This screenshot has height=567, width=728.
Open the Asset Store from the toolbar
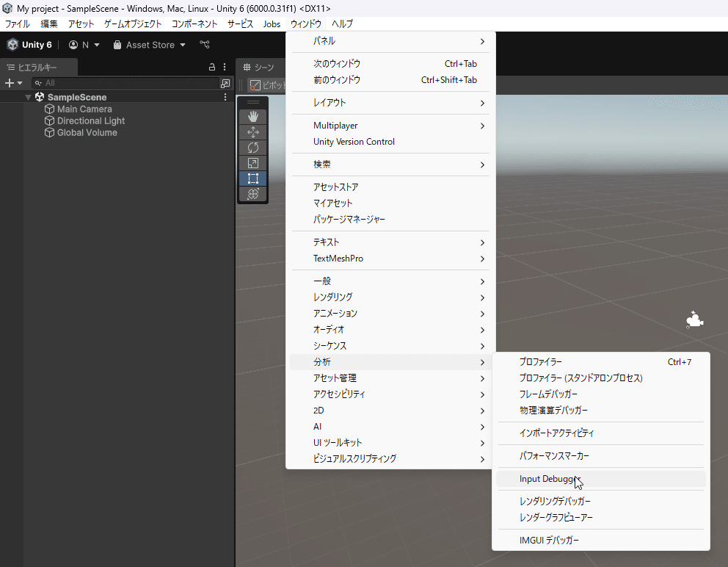pyautogui.click(x=149, y=44)
